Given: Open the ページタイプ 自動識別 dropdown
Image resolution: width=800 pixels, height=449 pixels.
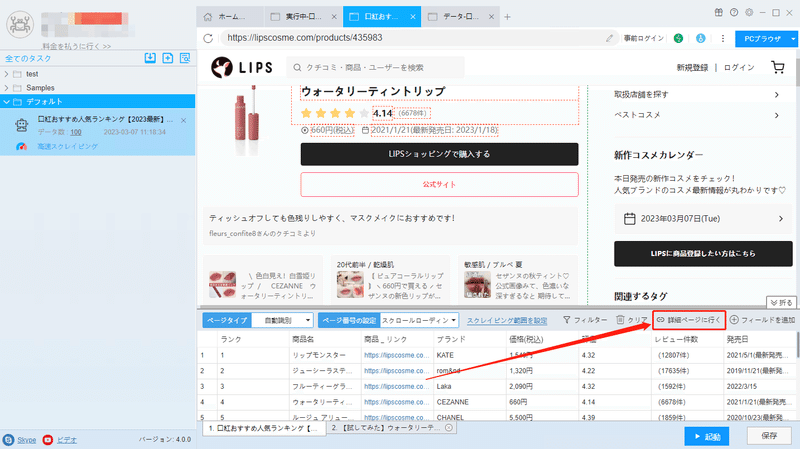Looking at the screenshot, I should pos(282,320).
